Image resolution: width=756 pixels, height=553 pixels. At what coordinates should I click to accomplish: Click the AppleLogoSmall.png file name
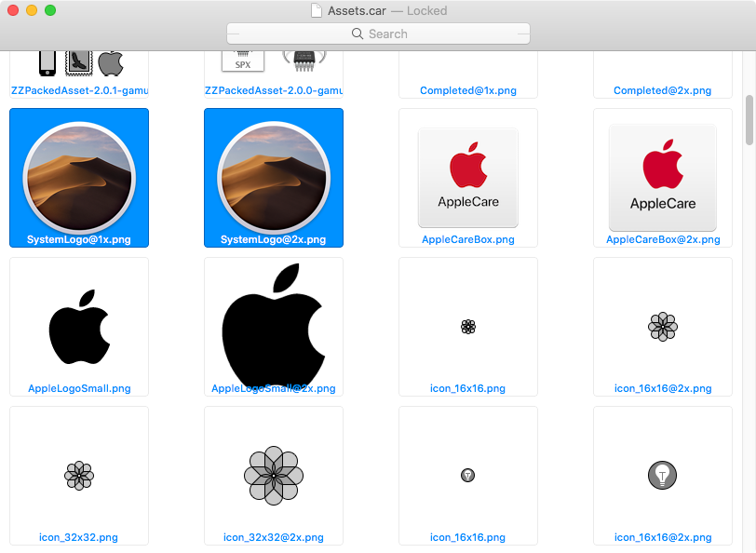(x=79, y=388)
